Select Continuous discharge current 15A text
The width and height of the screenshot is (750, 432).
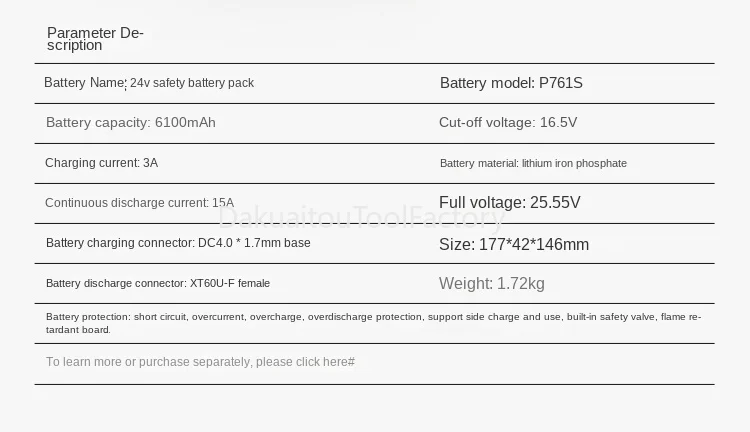(139, 203)
